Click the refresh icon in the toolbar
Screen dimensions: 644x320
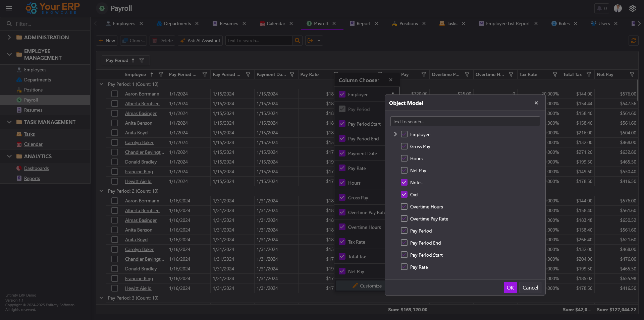pos(633,41)
